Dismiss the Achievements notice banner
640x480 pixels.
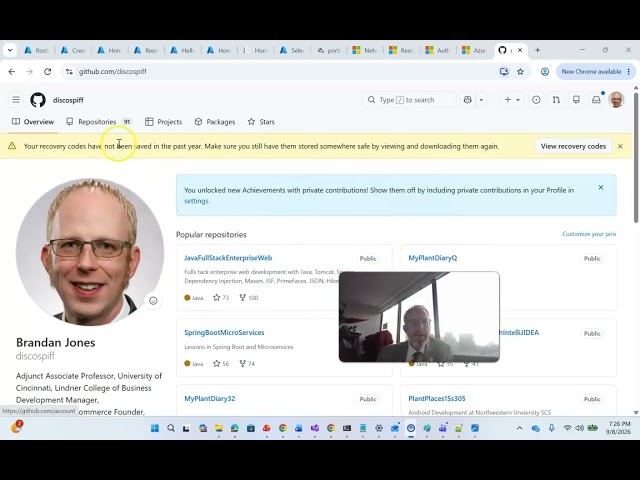(601, 187)
